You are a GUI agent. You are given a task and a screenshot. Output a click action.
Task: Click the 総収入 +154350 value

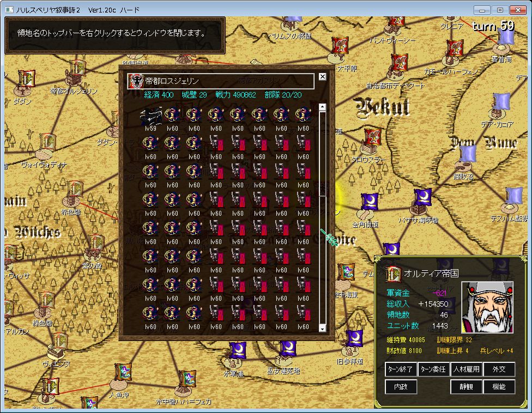click(x=433, y=304)
